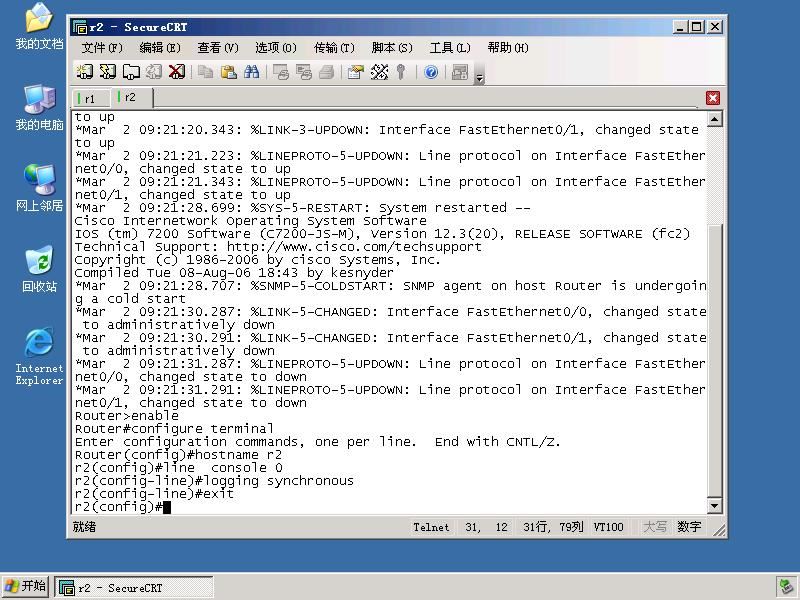Click the vertical scrollbar thumb
This screenshot has height=600, width=800.
coord(714,360)
